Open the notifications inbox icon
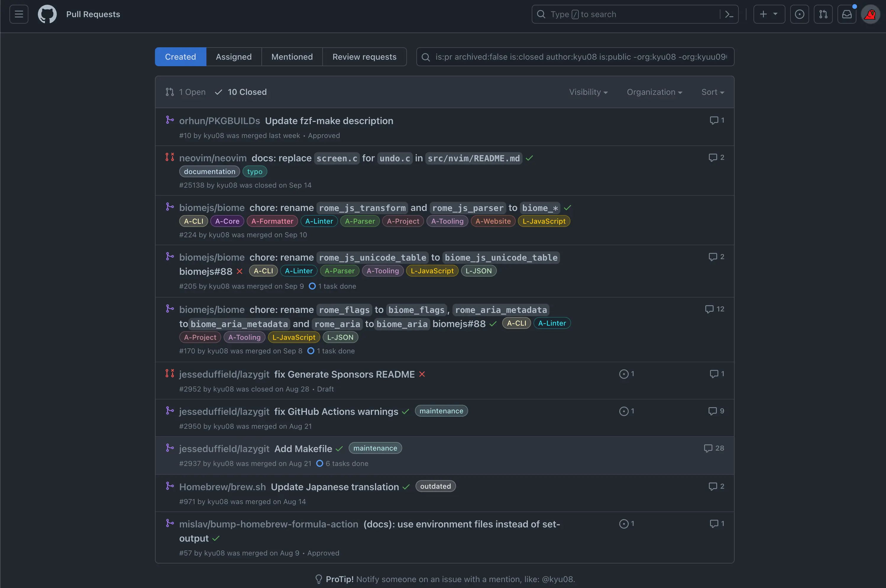 click(x=847, y=14)
